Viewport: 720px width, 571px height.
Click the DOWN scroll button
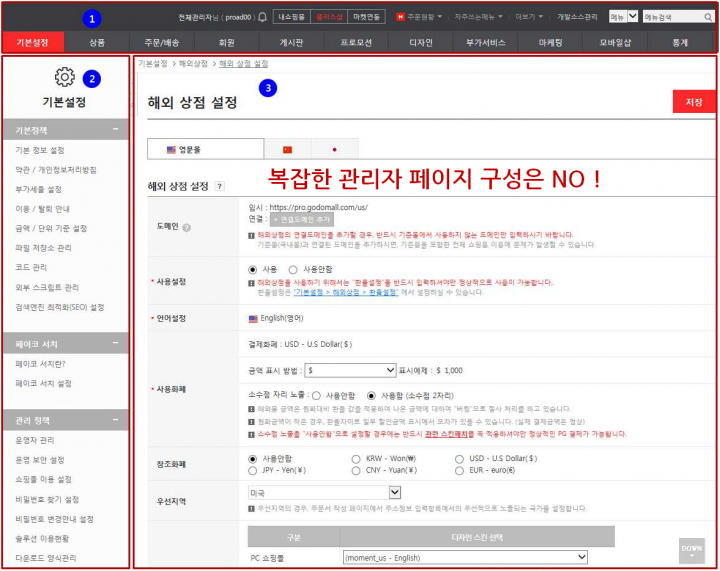692,551
